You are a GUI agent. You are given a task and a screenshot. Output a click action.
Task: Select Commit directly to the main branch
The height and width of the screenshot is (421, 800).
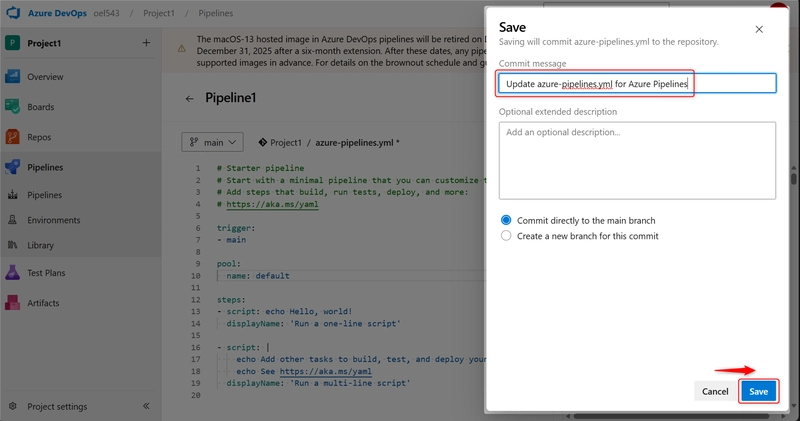click(x=506, y=220)
